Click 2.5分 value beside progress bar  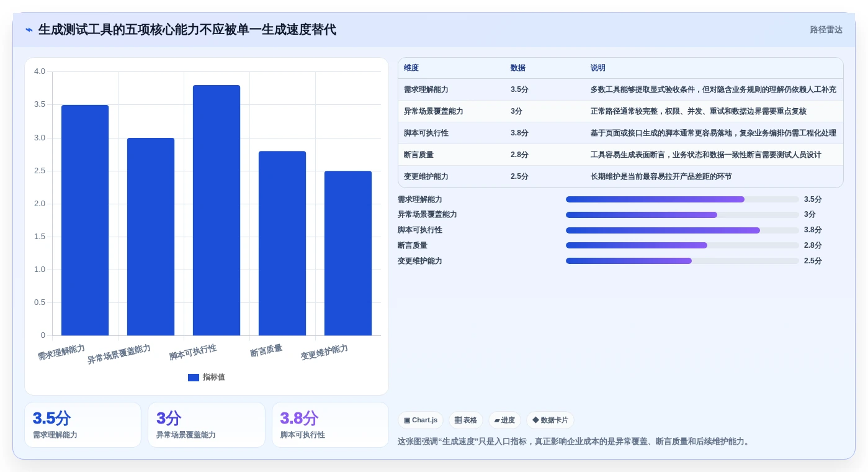(x=813, y=261)
